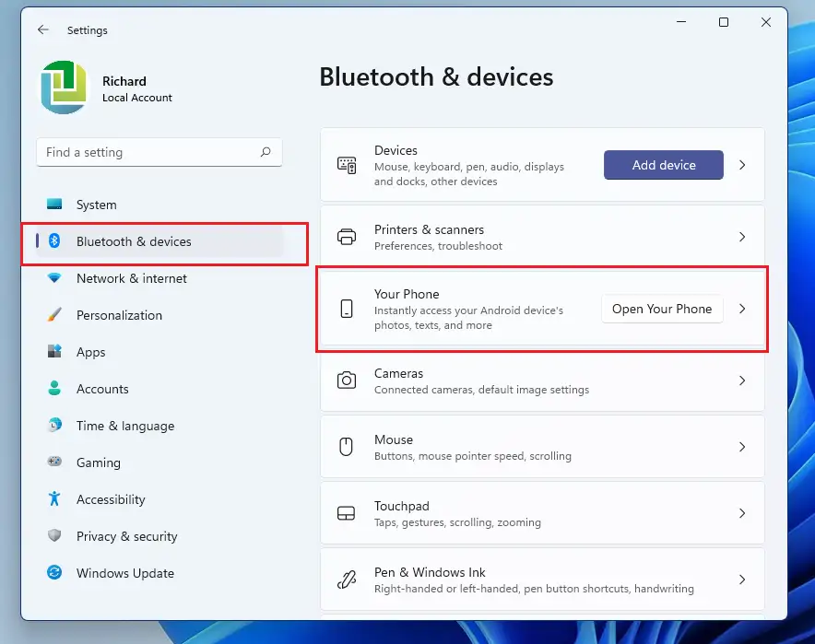The width and height of the screenshot is (815, 644).
Task: Click the Touchpad icon
Action: [x=346, y=513]
